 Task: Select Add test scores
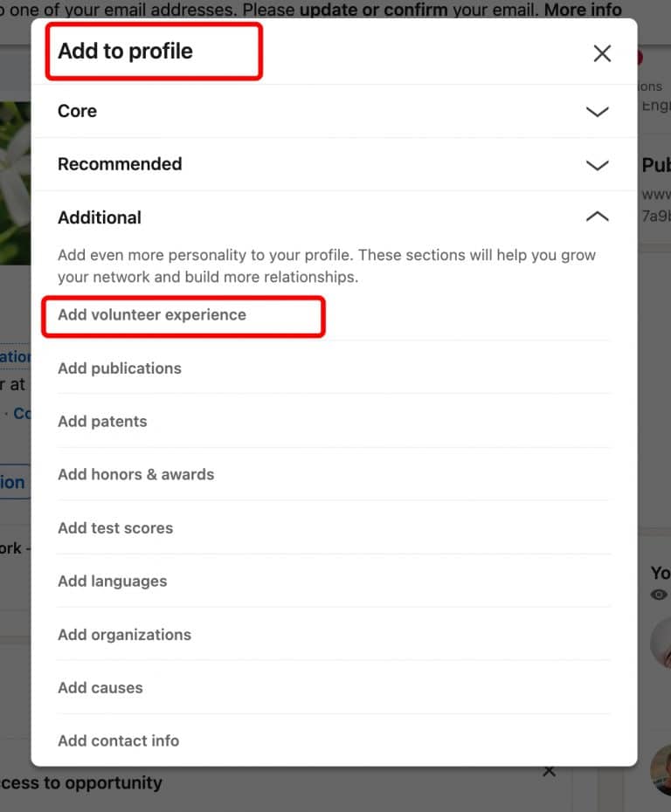(115, 527)
